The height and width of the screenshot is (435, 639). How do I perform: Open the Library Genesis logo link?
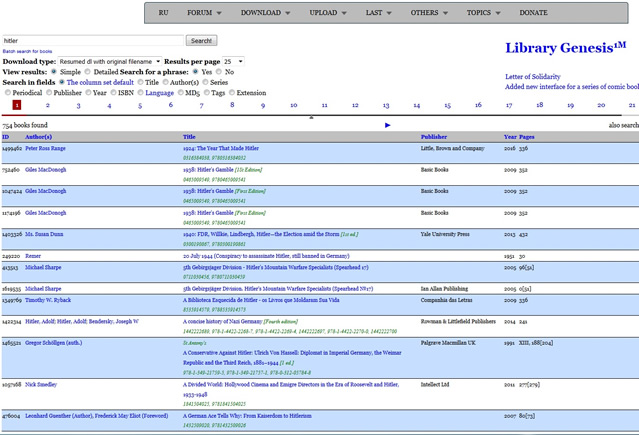pos(566,48)
